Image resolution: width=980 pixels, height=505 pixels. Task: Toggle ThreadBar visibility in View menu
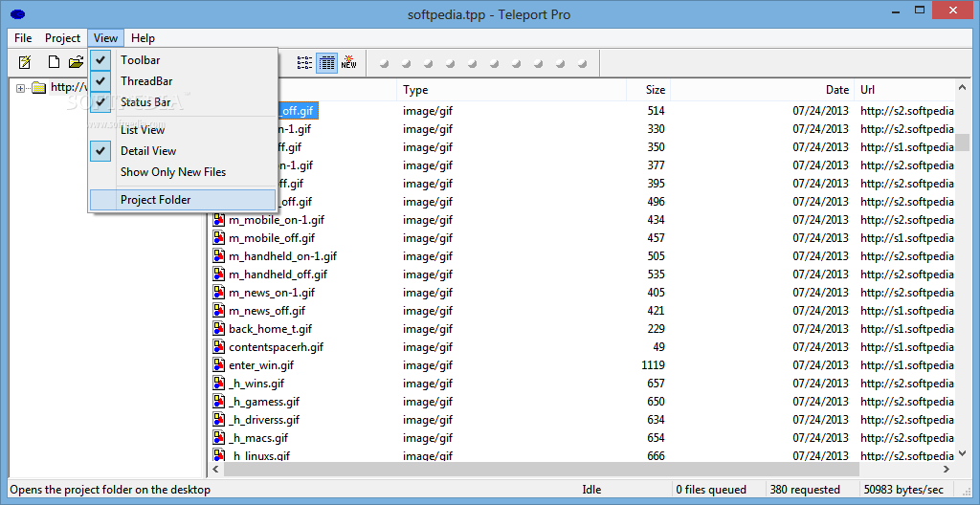pyautogui.click(x=182, y=81)
